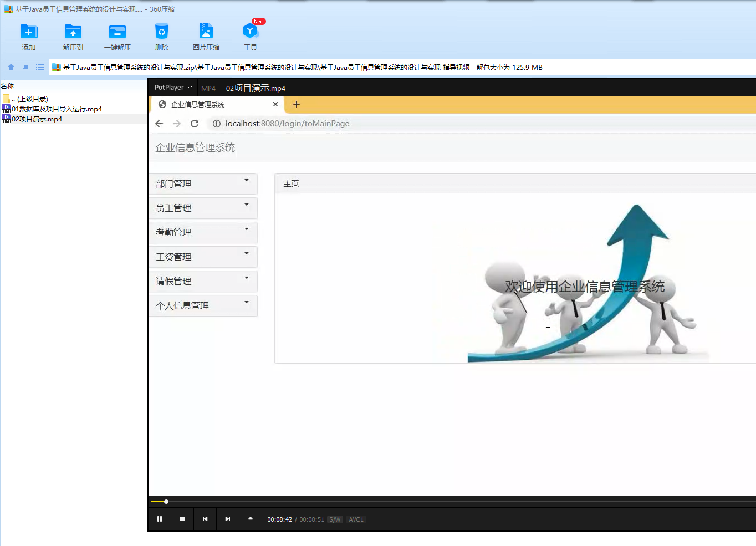This screenshot has width=756, height=546.
Task: Click the caret arrow on 个人信息管理
Action: (x=247, y=302)
